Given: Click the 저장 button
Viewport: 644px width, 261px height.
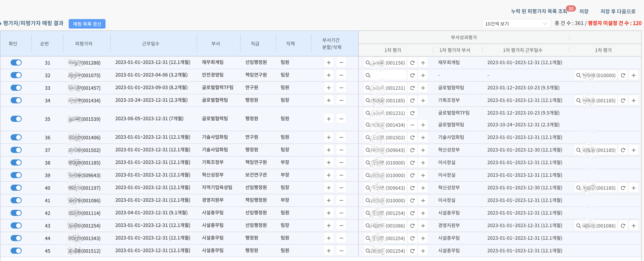Looking at the screenshot, I should [x=584, y=11].
